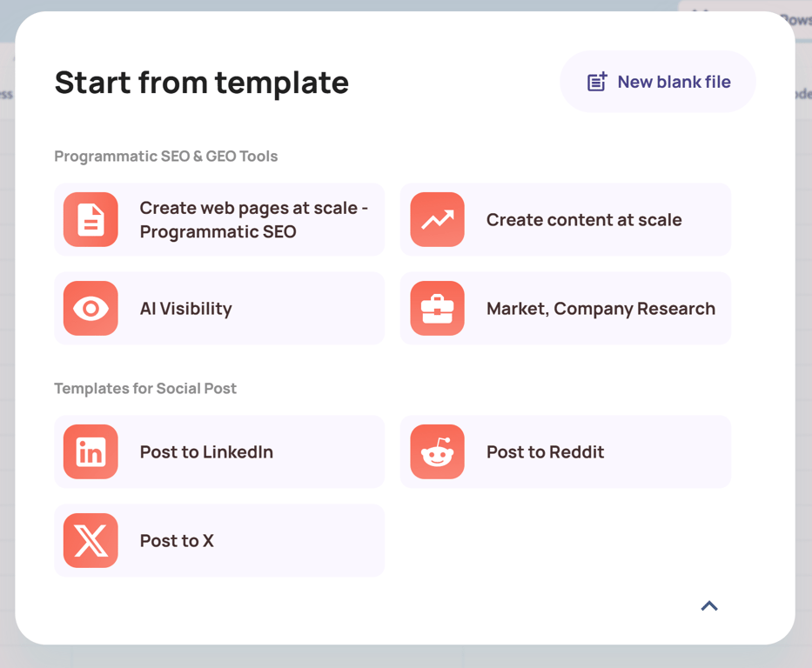
Task: Click the Templates for Social Post heading
Action: [x=145, y=389]
